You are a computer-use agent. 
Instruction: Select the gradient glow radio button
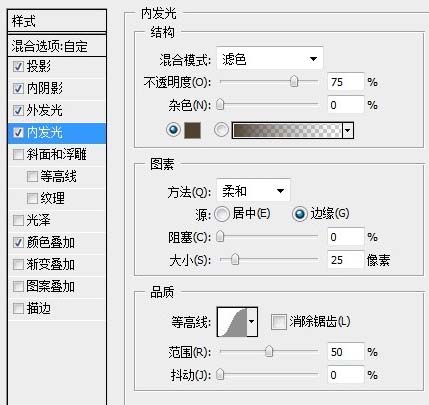[221, 130]
